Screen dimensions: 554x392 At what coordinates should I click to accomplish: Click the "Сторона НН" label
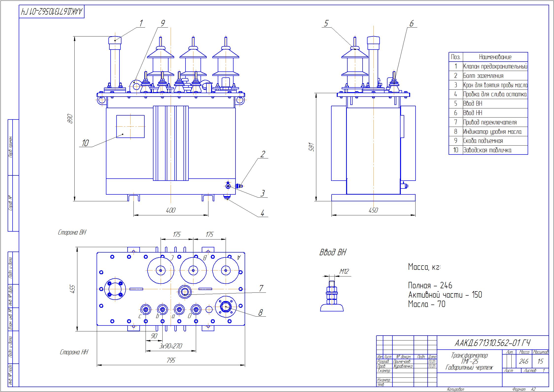[74, 352]
